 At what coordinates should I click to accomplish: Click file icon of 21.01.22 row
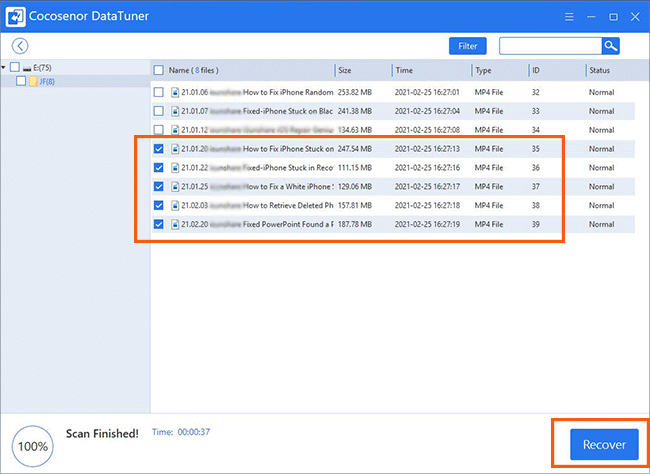click(x=175, y=168)
